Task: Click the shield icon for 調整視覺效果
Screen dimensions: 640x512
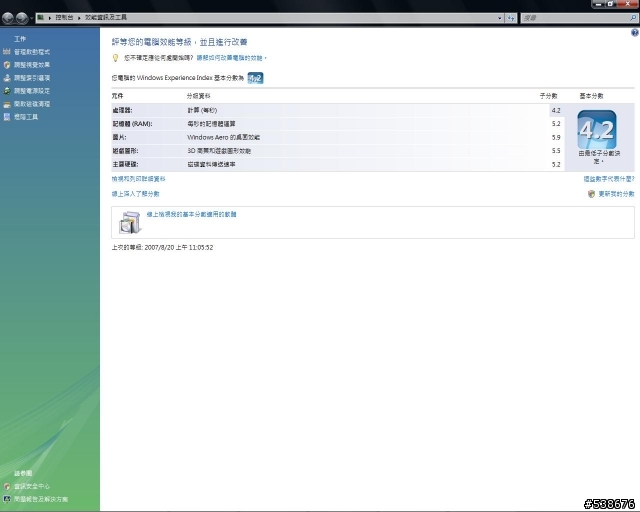Action: pos(7,65)
